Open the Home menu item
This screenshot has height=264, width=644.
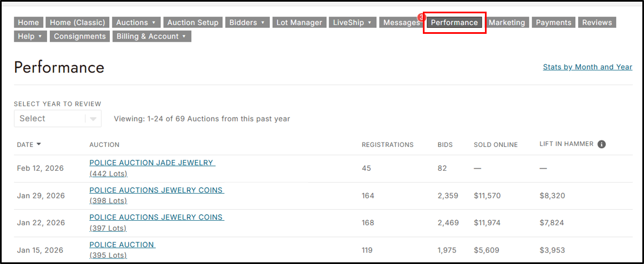click(28, 23)
